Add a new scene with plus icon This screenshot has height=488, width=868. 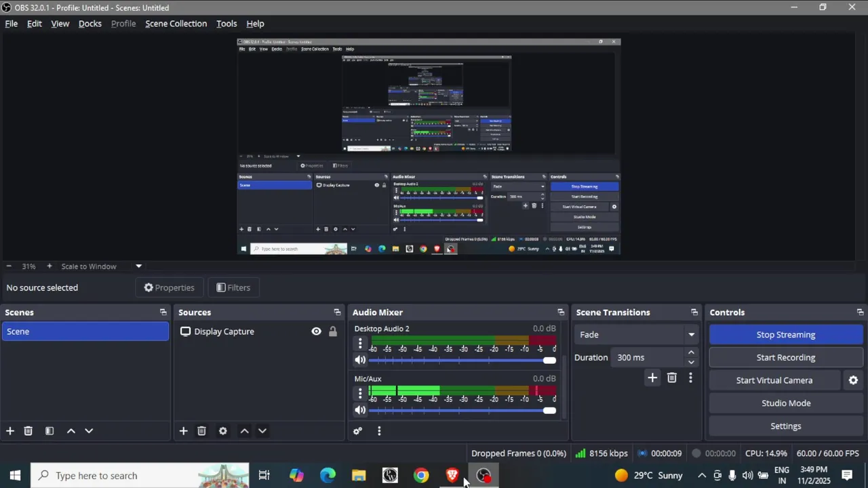pos(10,431)
